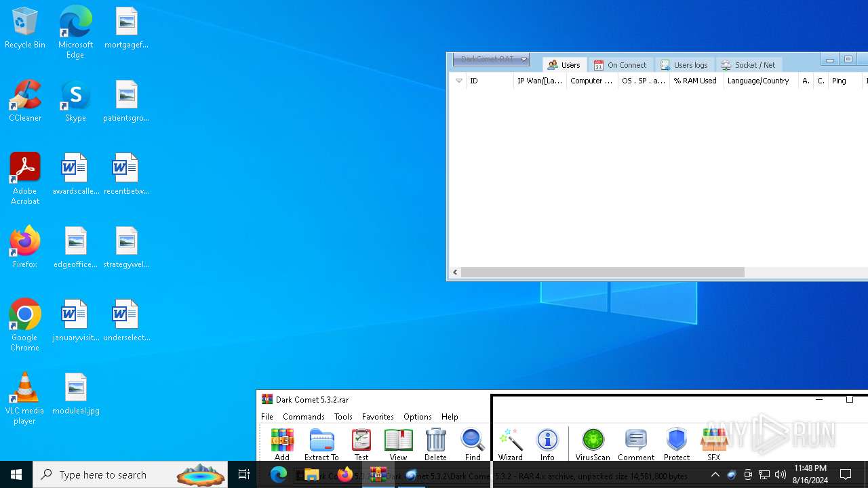The image size is (868, 488).
Task: Select the CCleaner desktop shortcut
Action: 25,102
